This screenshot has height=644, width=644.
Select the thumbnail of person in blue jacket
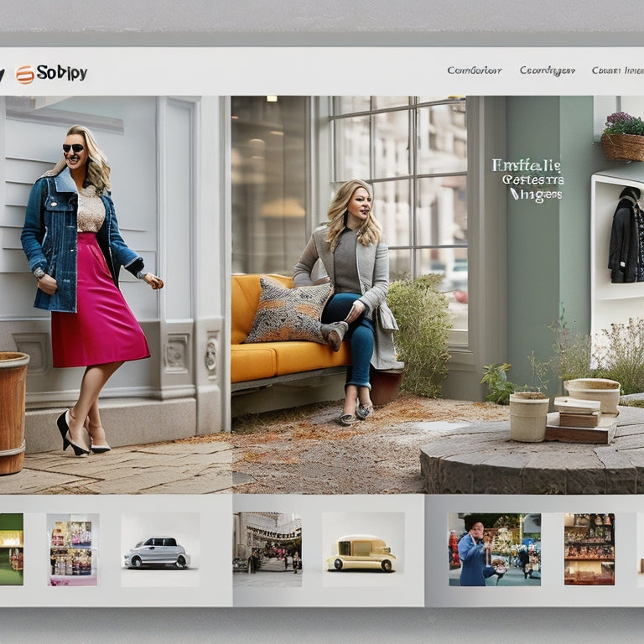pyautogui.click(x=494, y=549)
